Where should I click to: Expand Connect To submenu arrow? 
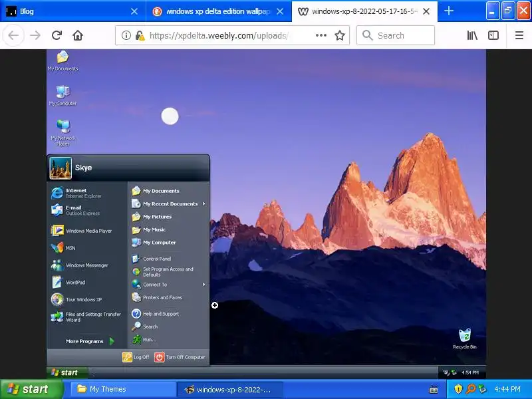(204, 285)
